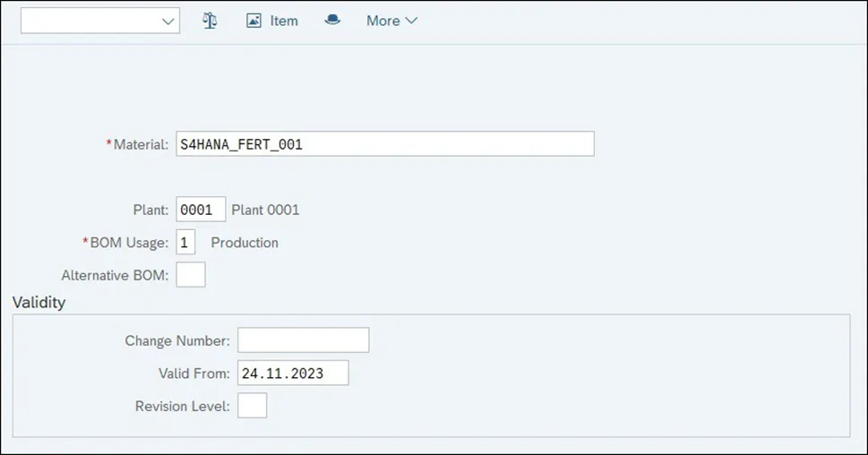Click the hat icon in toolbar
The width and height of the screenshot is (868, 455).
click(x=332, y=21)
